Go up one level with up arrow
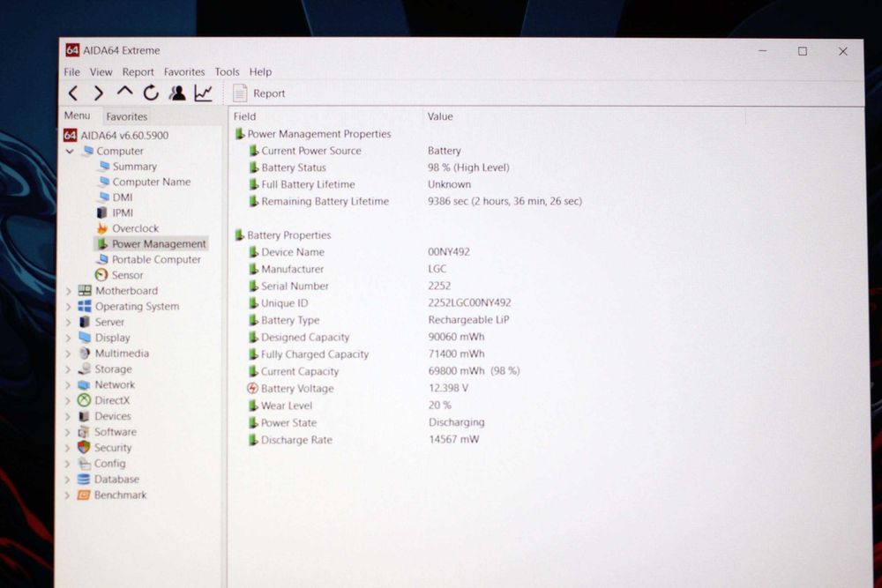 coord(124,92)
